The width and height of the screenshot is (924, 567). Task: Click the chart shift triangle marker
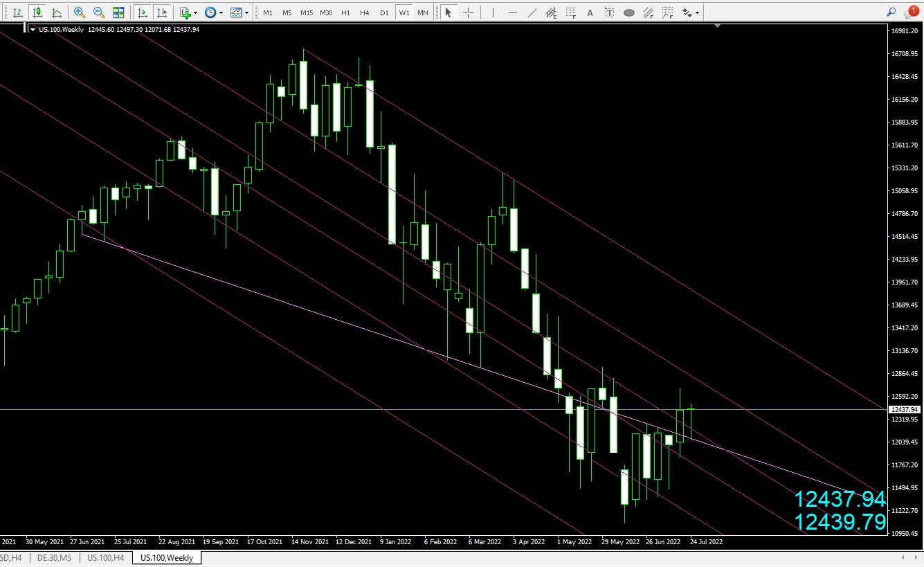click(718, 26)
